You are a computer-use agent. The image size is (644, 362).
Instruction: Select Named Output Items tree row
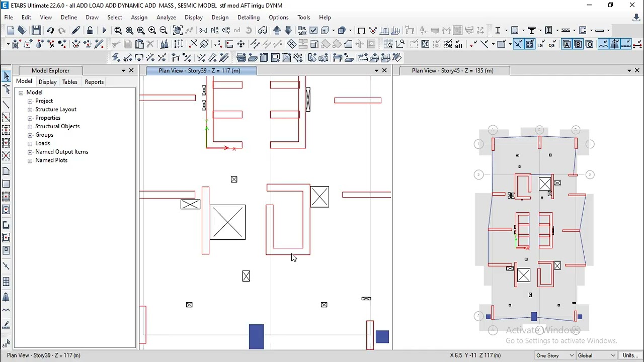coord(61,152)
